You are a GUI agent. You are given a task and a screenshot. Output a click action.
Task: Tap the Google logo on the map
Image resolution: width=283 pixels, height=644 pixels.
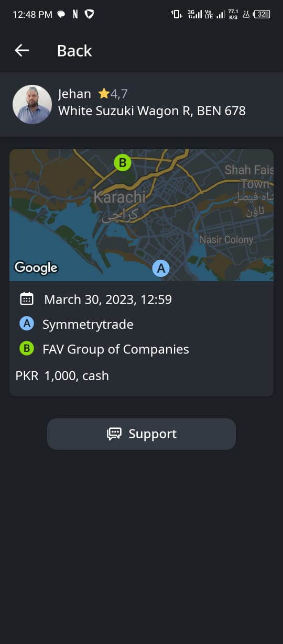(x=36, y=268)
